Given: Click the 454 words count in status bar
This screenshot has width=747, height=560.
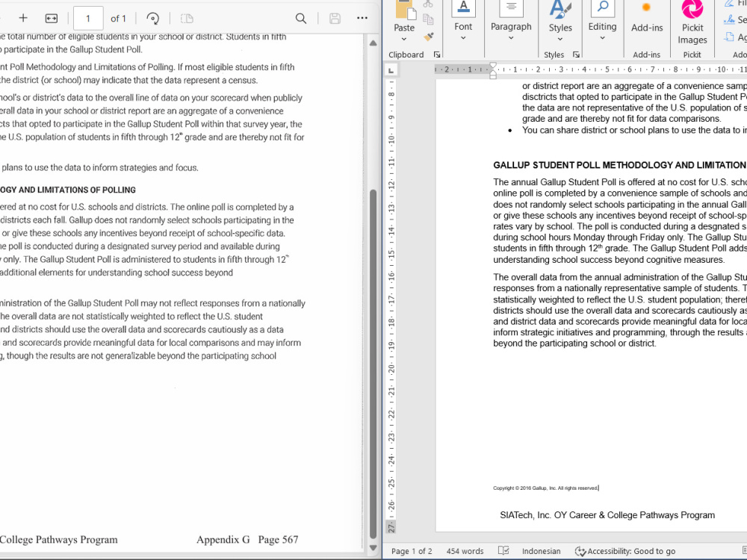Looking at the screenshot, I should pos(465,551).
